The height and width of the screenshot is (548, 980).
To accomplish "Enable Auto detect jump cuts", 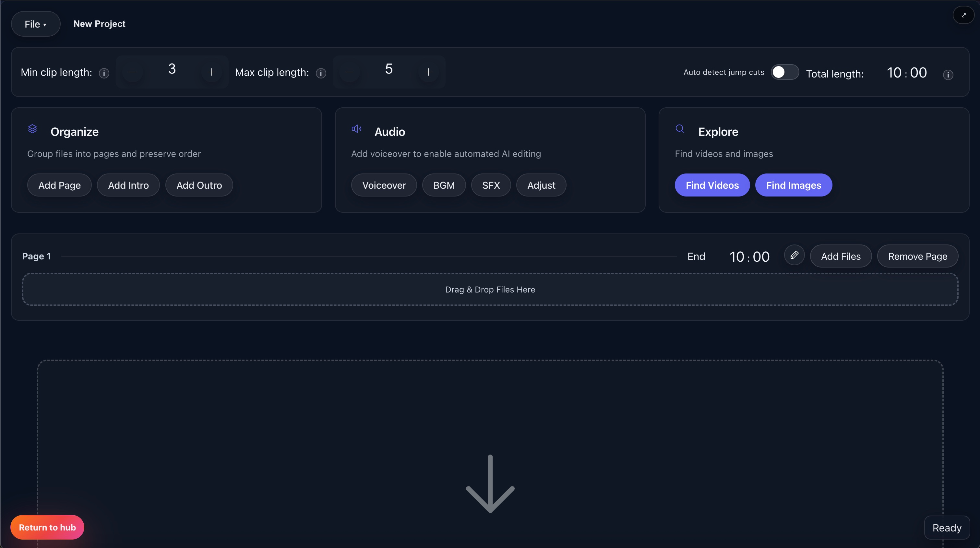I will [x=784, y=72].
